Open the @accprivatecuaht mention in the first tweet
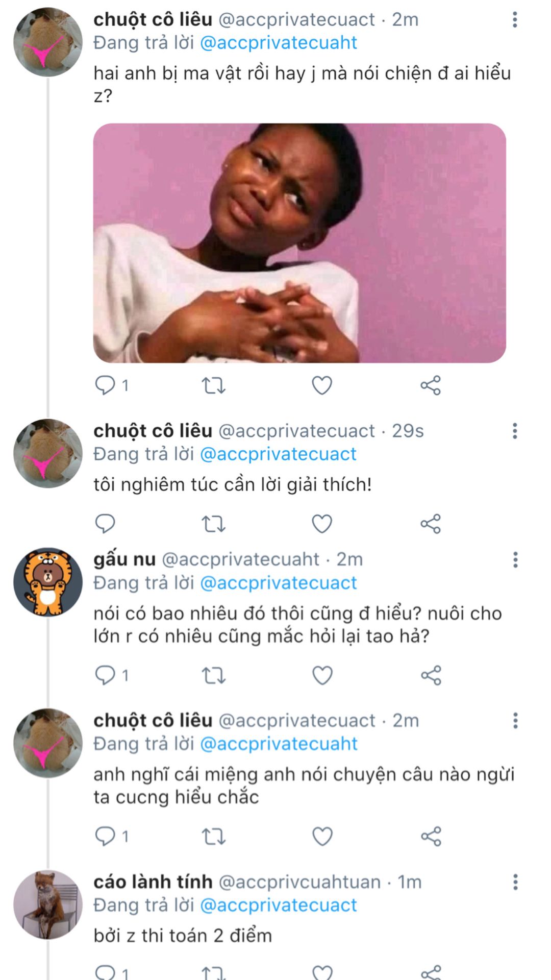Image resolution: width=551 pixels, height=980 pixels. click(x=279, y=43)
